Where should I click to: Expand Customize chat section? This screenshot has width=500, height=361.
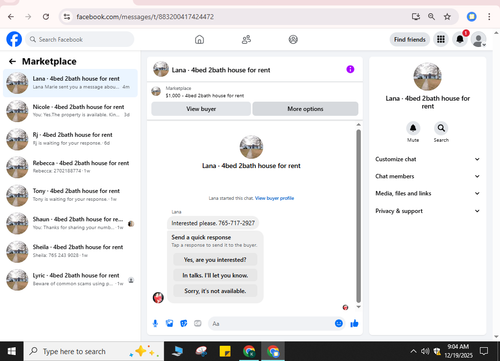pyautogui.click(x=427, y=159)
